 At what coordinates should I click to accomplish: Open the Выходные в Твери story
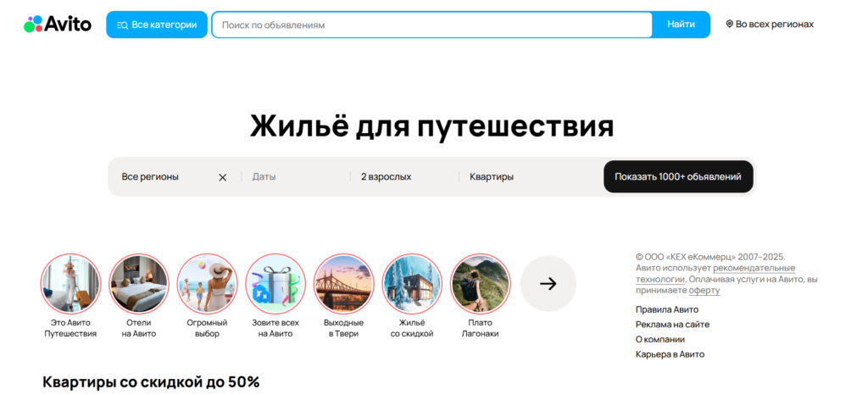tap(344, 296)
